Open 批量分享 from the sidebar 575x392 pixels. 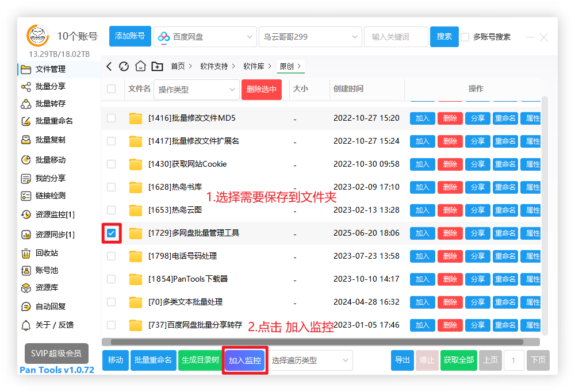click(50, 86)
